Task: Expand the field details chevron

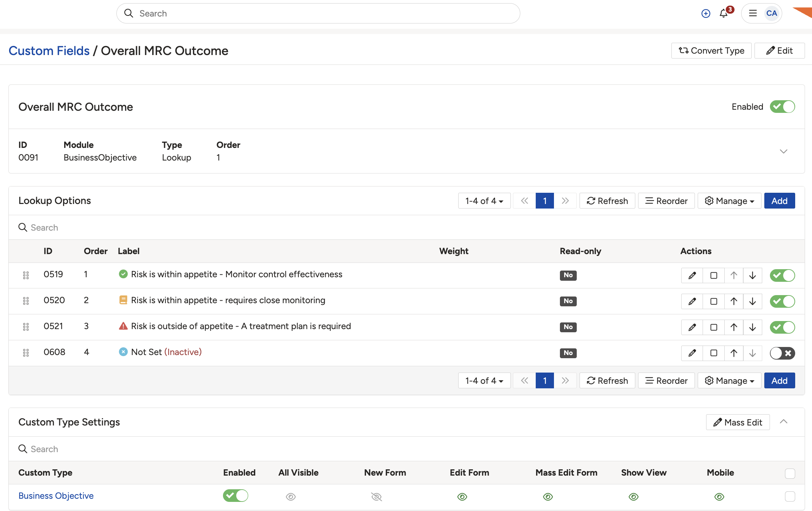Action: click(x=784, y=151)
